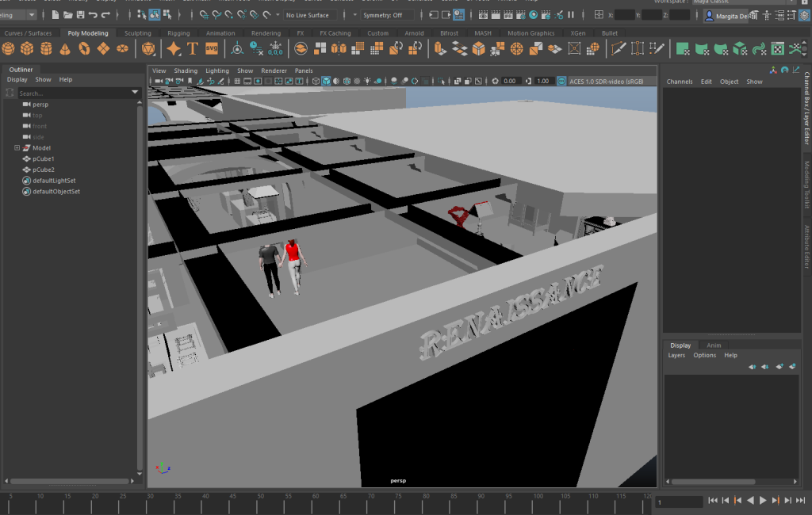Toggle smooth shade all in viewport
This screenshot has height=515, width=812.
(x=326, y=82)
